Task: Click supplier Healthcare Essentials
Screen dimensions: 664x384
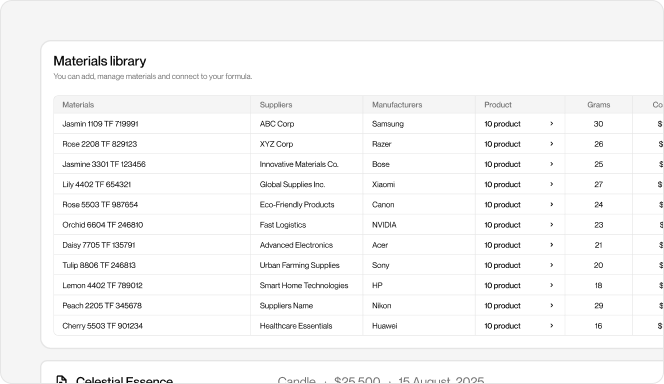Action: (x=296, y=326)
